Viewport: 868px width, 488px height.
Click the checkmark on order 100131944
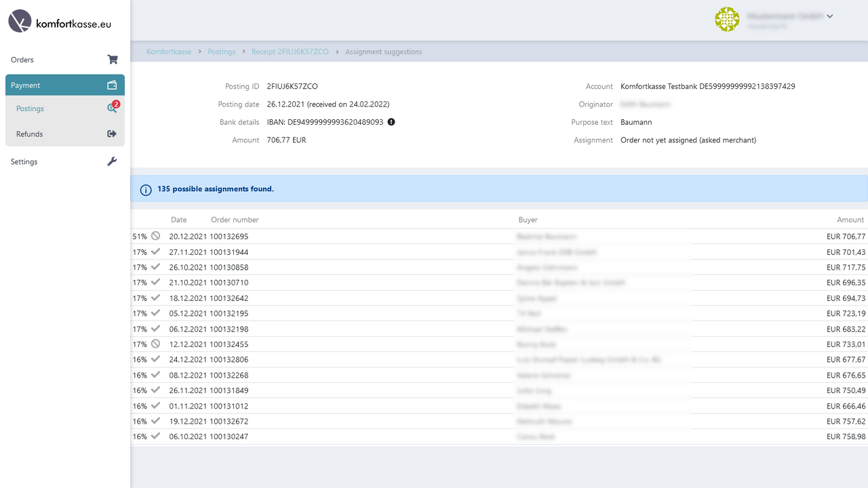pyautogui.click(x=156, y=251)
